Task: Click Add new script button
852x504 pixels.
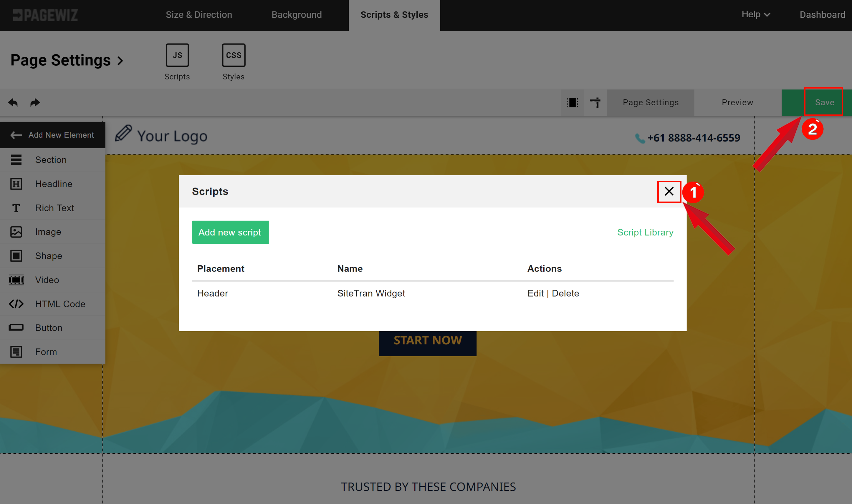Action: (229, 232)
